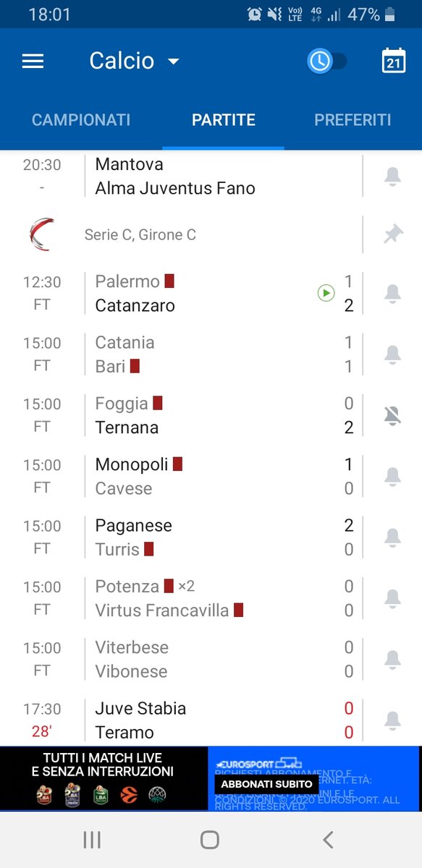This screenshot has height=868, width=422.
Task: Toggle notifications for Monopoli vs Cavese
Action: [x=392, y=476]
